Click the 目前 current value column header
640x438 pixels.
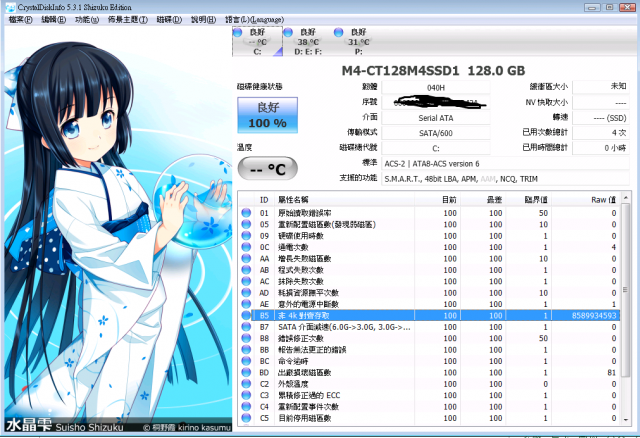tap(437, 200)
